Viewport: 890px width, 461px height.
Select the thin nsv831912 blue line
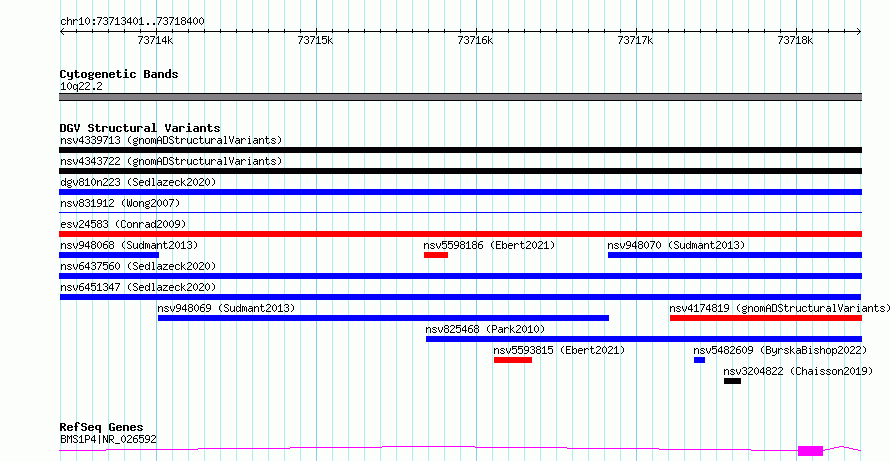[x=460, y=212]
